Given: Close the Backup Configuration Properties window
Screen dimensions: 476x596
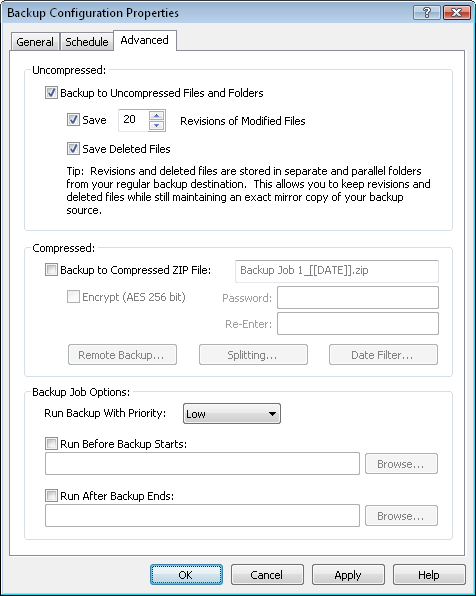Looking at the screenshot, I should point(457,13).
